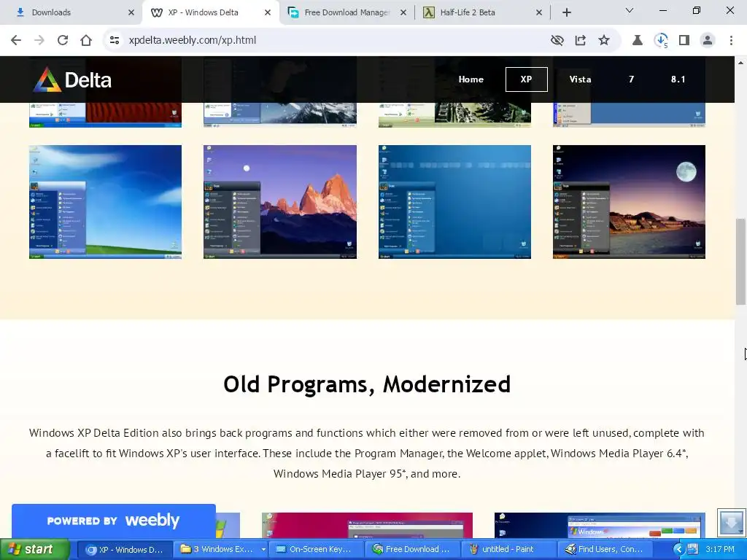Close the Downloads tab
Screen dimensions: 747x560
coord(131,12)
